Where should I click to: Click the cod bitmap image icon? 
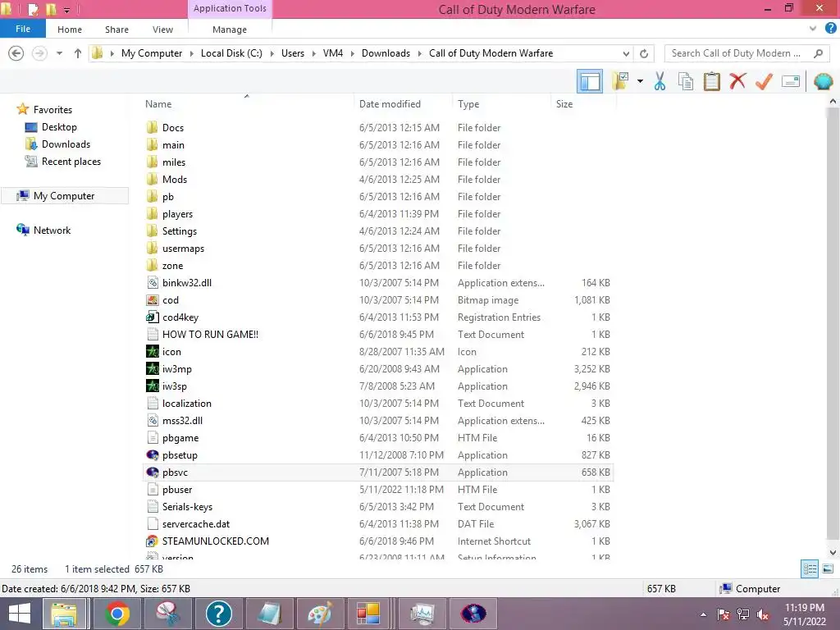click(x=152, y=300)
